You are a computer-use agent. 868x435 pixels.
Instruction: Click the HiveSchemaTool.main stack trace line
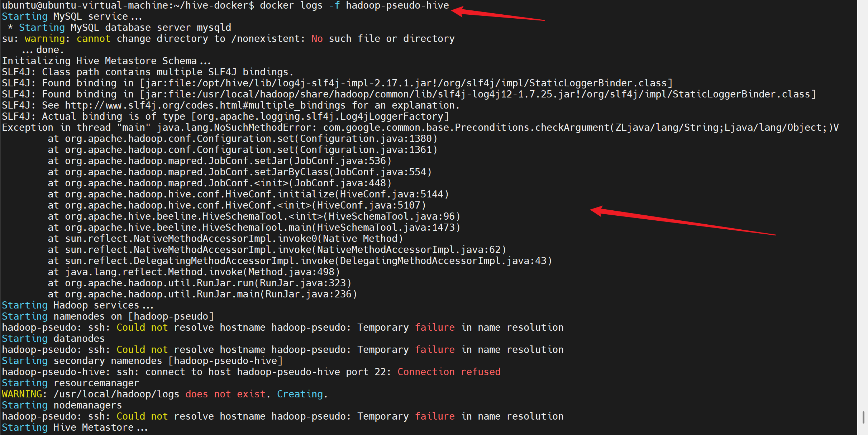click(254, 228)
